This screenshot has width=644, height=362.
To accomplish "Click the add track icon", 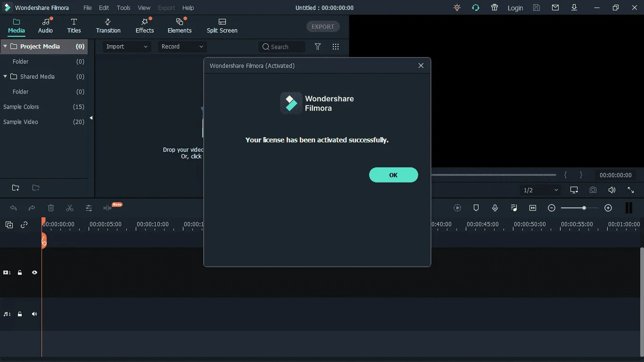I will (9, 225).
